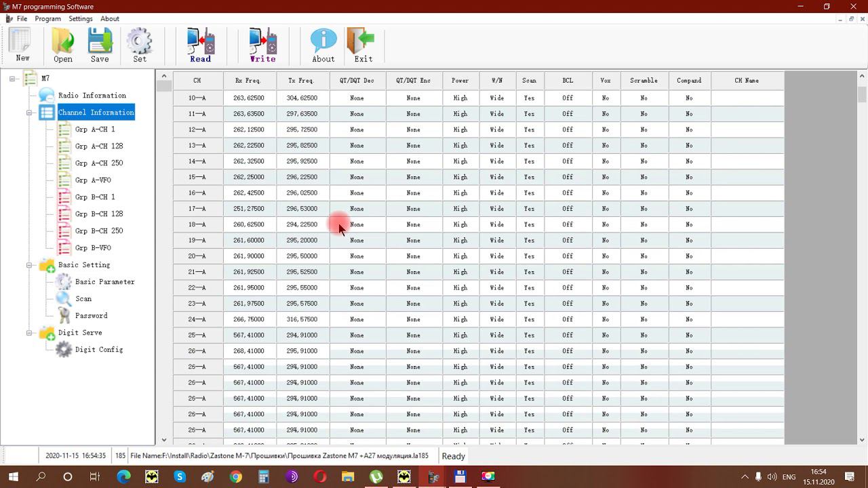This screenshot has height=488, width=868.
Task: Select Rx Freq. cell 263,62500 of 10—A
Action: pyautogui.click(x=250, y=98)
